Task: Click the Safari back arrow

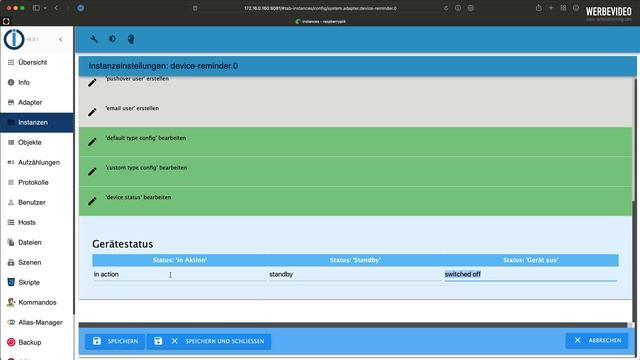Action: [56, 8]
